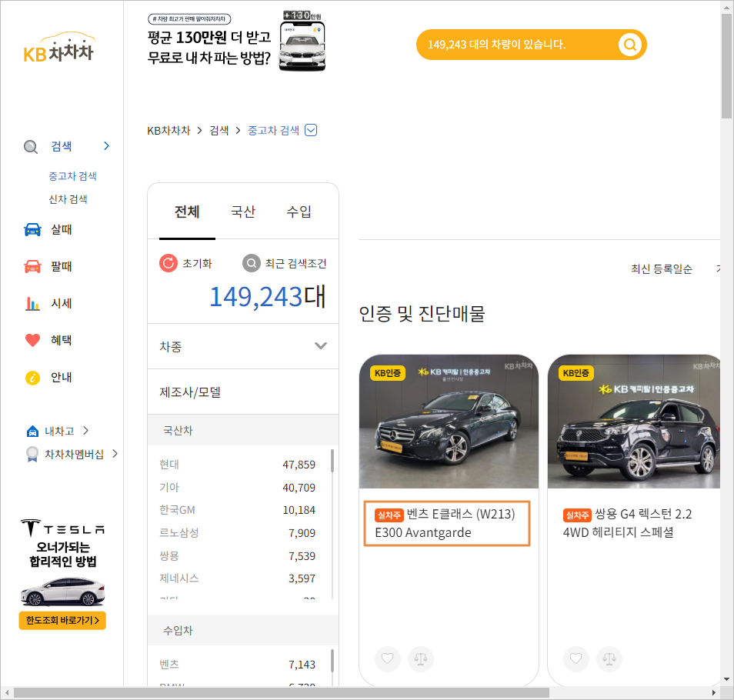
Task: Open the 내차고 garage icon
Action: pos(32,431)
